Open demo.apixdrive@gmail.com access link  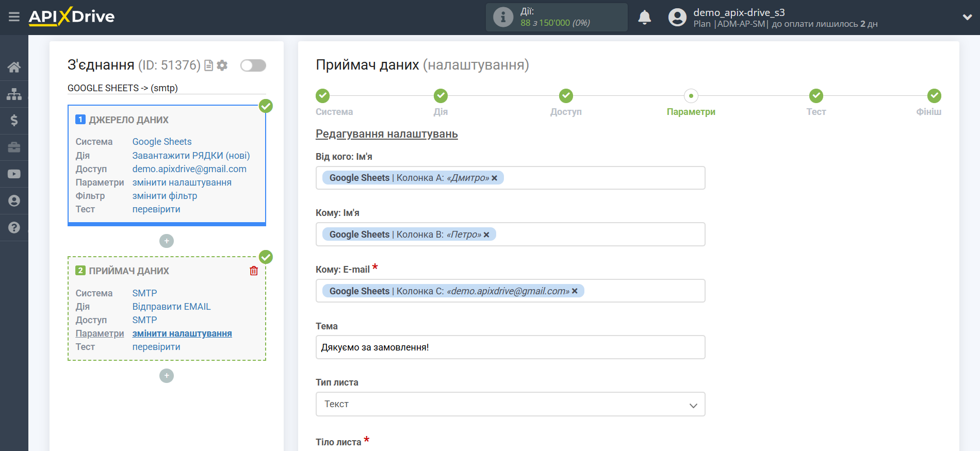[189, 169]
